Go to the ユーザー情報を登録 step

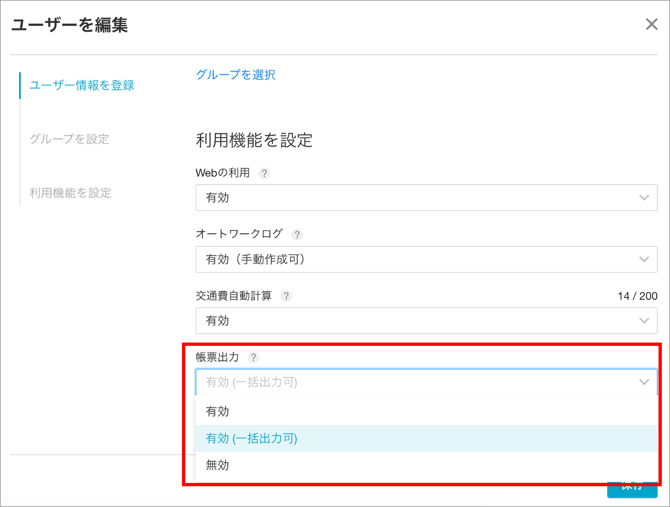81,85
